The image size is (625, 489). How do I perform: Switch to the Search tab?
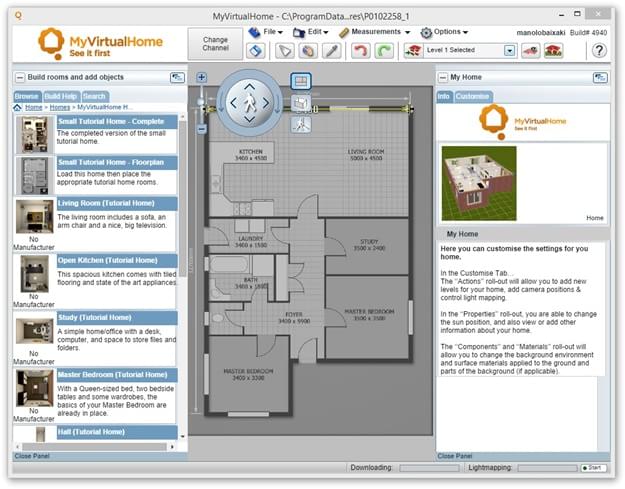94,96
